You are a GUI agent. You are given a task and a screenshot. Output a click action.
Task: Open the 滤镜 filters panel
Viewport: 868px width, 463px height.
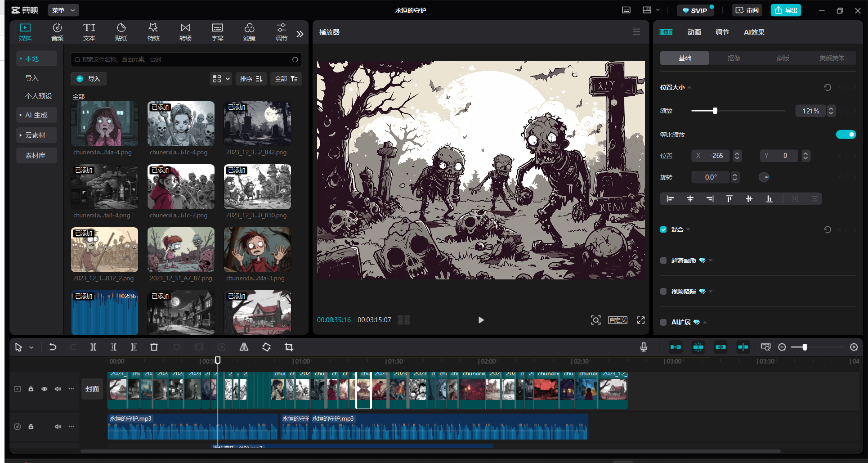point(249,32)
